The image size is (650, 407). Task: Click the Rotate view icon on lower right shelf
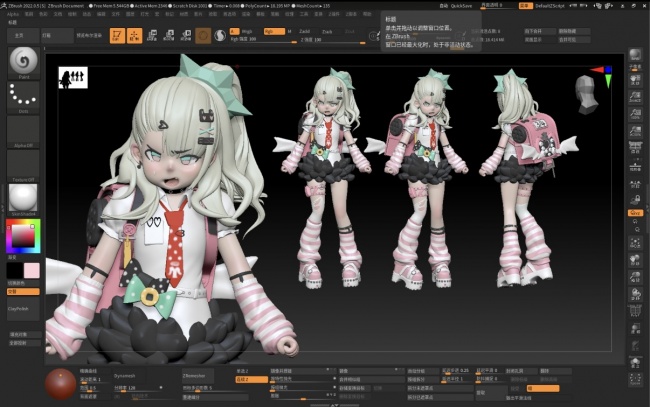(635, 294)
